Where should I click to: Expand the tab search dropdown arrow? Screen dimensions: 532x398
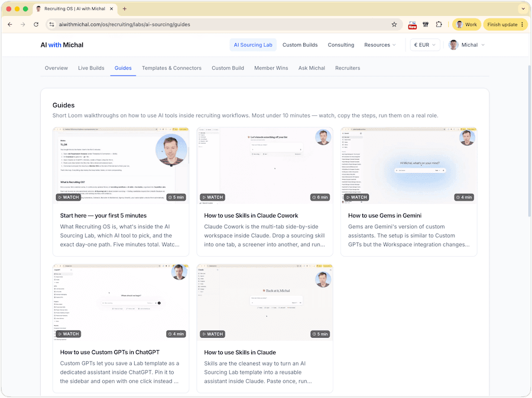pyautogui.click(x=523, y=9)
